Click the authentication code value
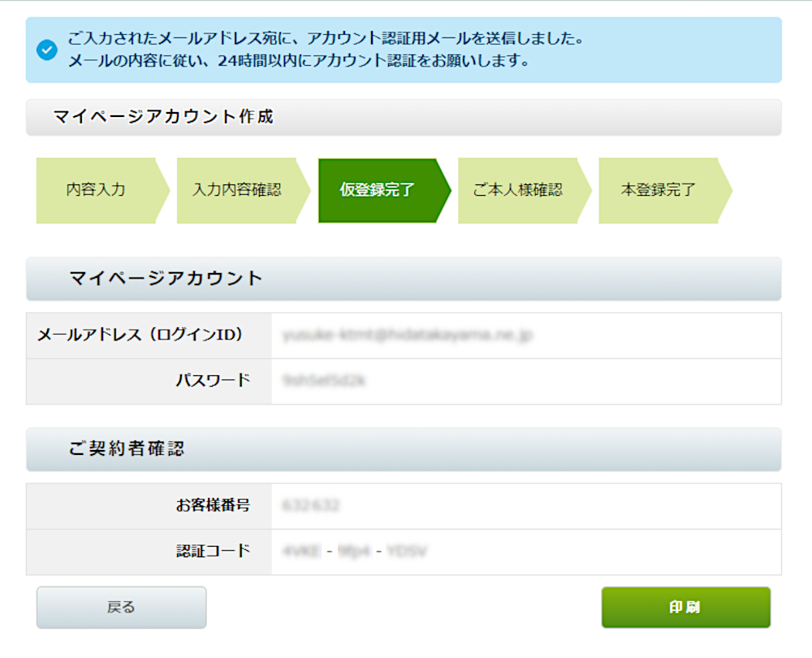The image size is (812, 658). (x=355, y=552)
